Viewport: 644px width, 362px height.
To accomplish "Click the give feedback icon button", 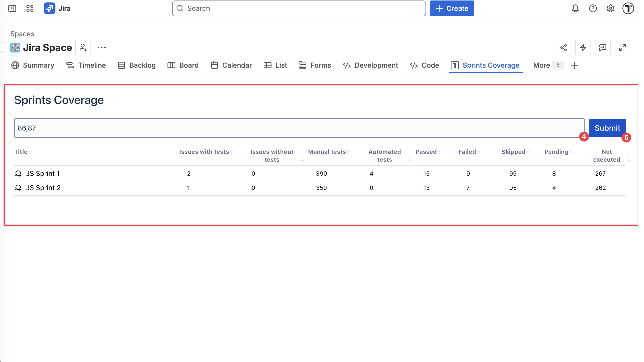I will (603, 48).
